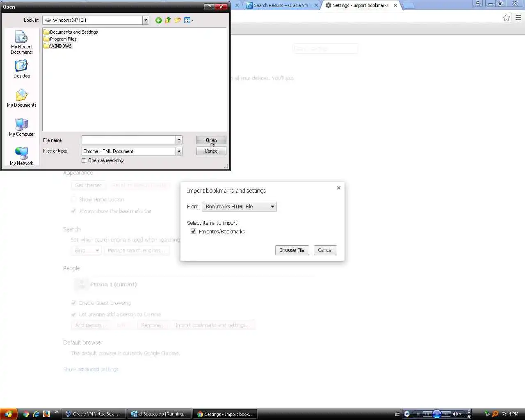Toggle Let anyone add a person checkbox
This screenshot has height=420, width=525.
coord(74,315)
